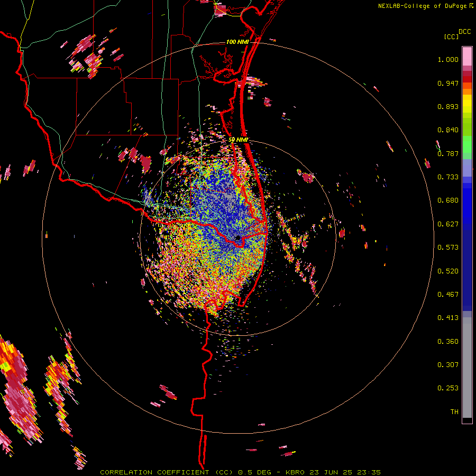Image resolution: width=476 pixels, height=476 pixels.
Task: Click the 0.520 scale label
Action: point(448,271)
